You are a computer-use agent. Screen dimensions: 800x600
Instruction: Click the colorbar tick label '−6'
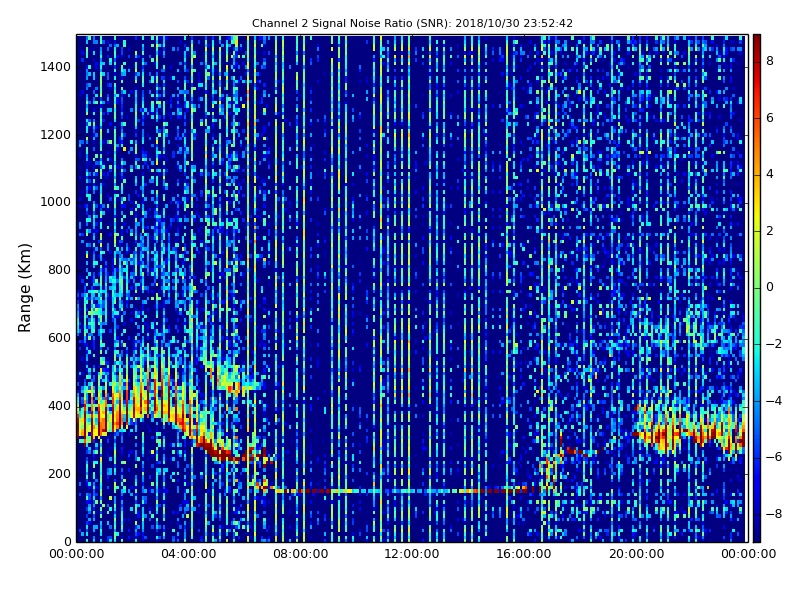tap(774, 457)
